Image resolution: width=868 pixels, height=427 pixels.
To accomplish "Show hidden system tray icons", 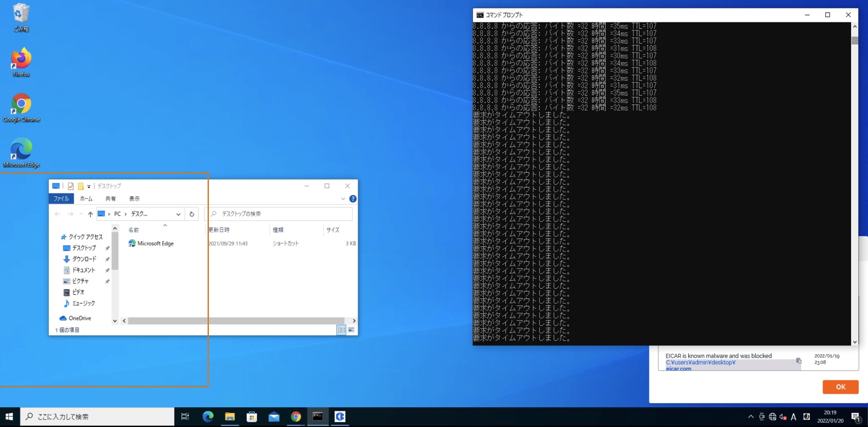I will coord(750,417).
